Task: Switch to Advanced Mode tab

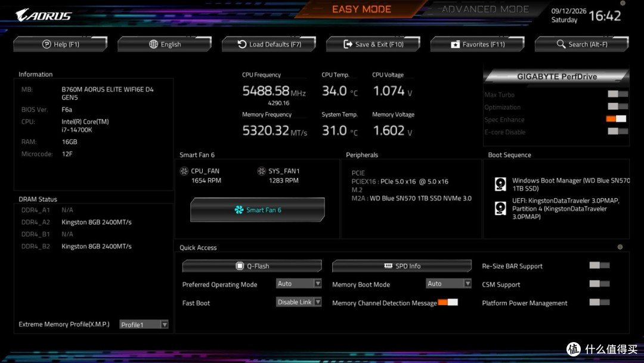Action: [x=485, y=9]
